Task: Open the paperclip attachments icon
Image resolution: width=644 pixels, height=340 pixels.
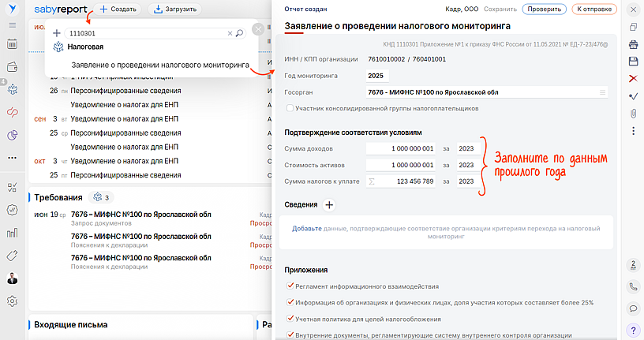Action: (x=633, y=113)
